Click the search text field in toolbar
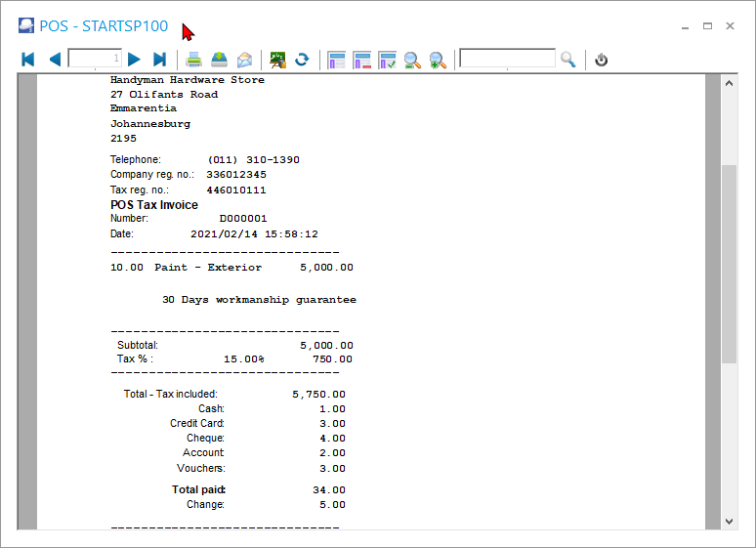This screenshot has width=756, height=548. coord(507,59)
